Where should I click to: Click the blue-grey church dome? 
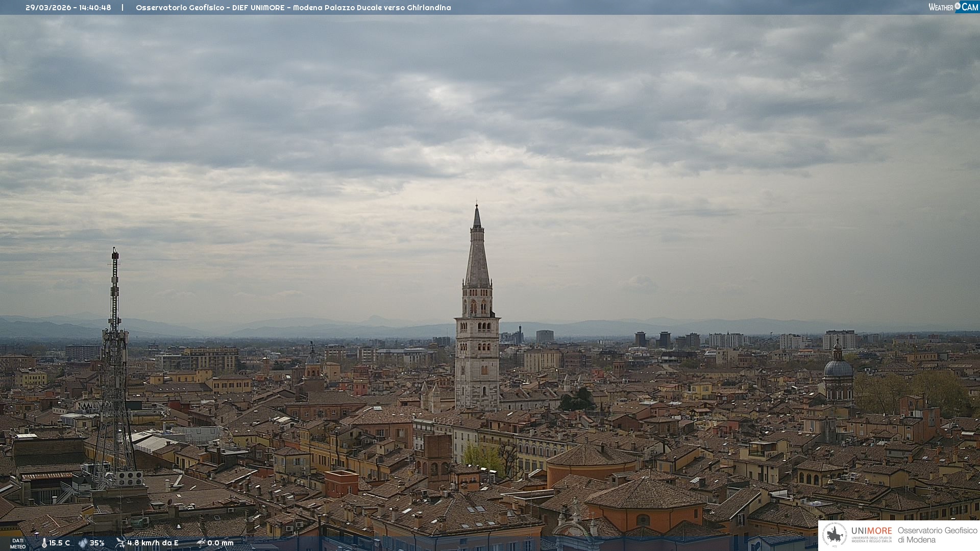coord(838,368)
